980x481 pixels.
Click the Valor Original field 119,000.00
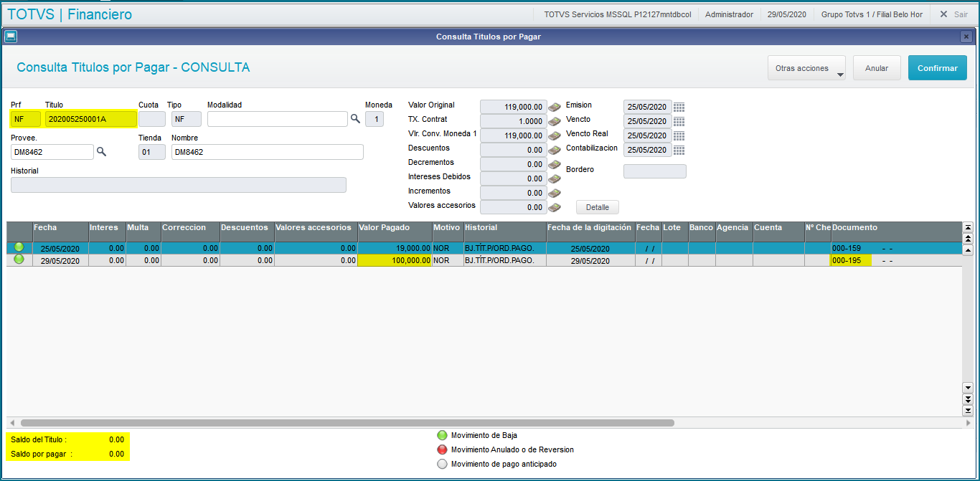pos(514,107)
